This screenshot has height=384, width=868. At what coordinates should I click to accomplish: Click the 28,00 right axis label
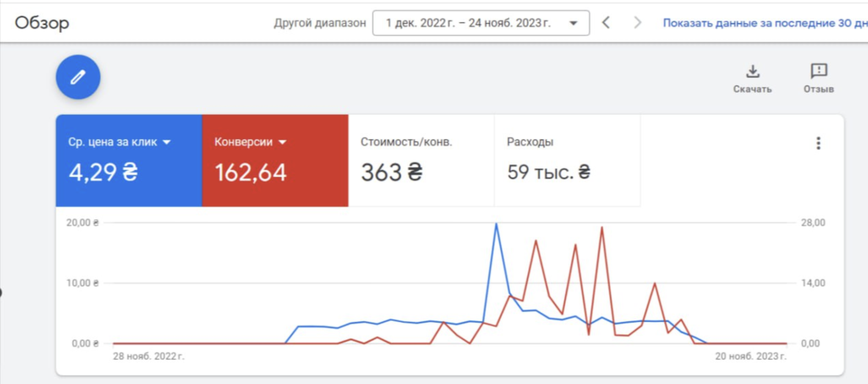[x=813, y=223]
